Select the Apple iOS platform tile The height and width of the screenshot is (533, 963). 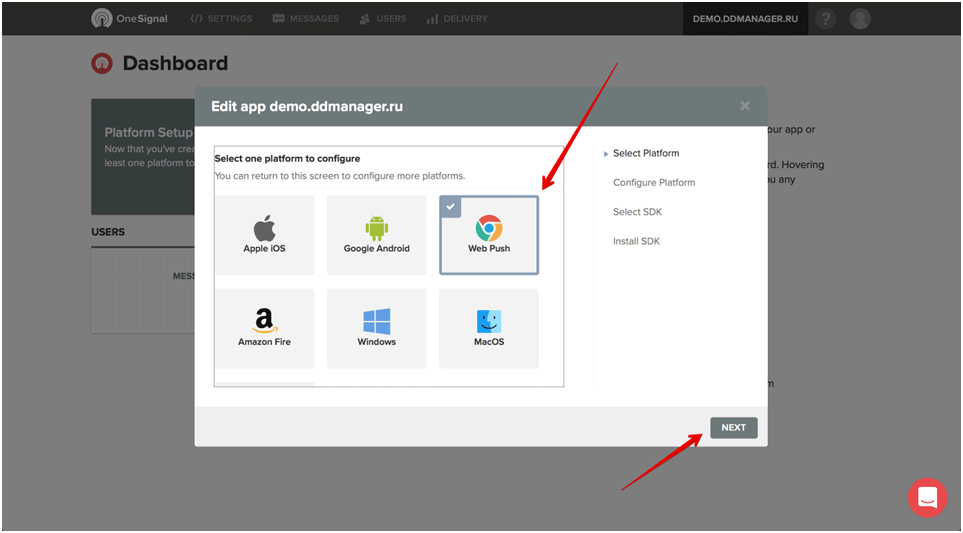[x=264, y=235]
